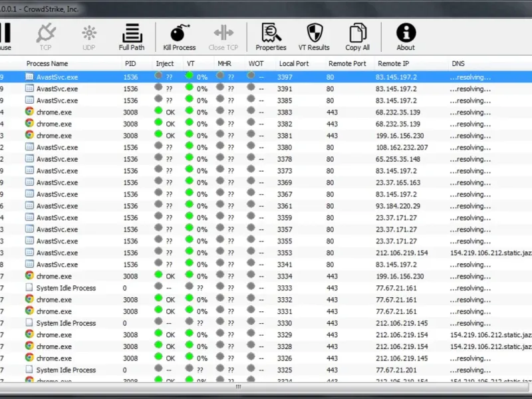Screen dimensions: 532x399
Task: Sort by the PID column header
Action: 130,63
